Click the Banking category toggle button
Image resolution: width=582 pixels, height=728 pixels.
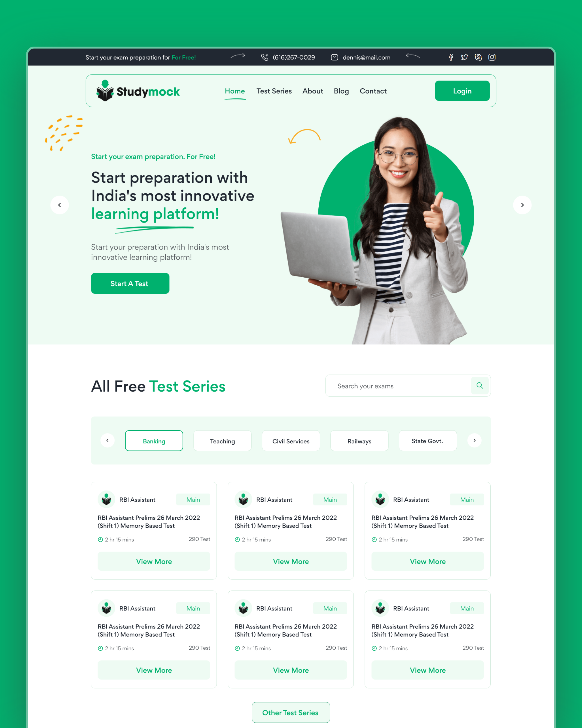point(153,440)
